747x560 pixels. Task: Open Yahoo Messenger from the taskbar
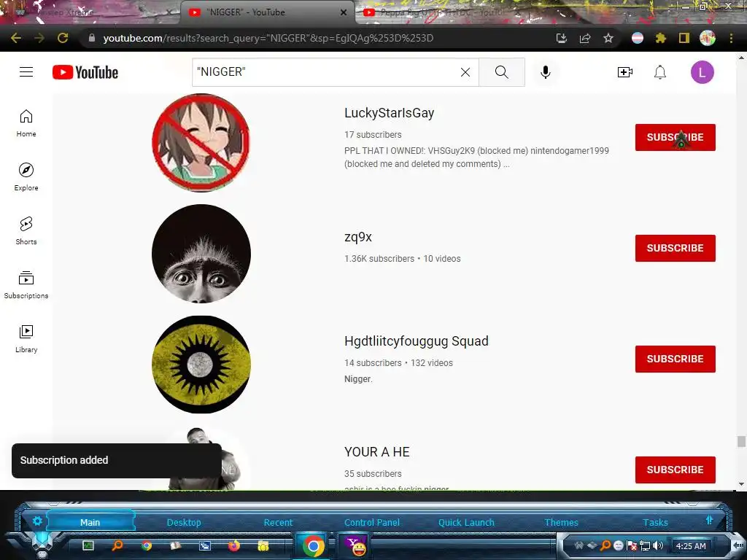pos(355,545)
